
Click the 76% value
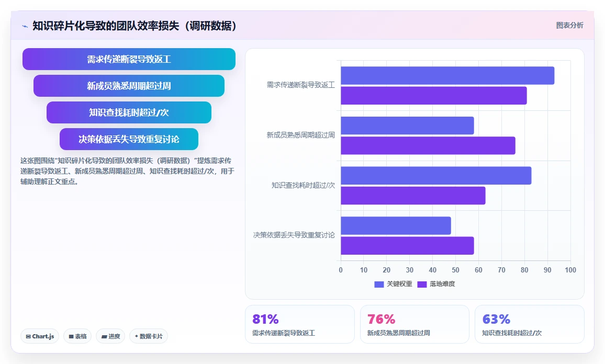coord(381,319)
